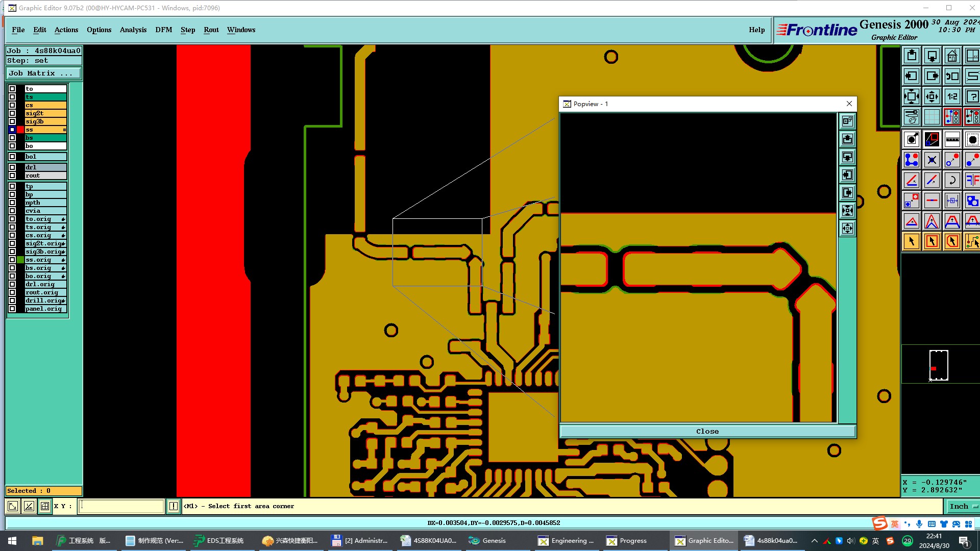The height and width of the screenshot is (551, 980).
Task: Toggle the checkbox for the drl layer
Action: click(x=12, y=167)
